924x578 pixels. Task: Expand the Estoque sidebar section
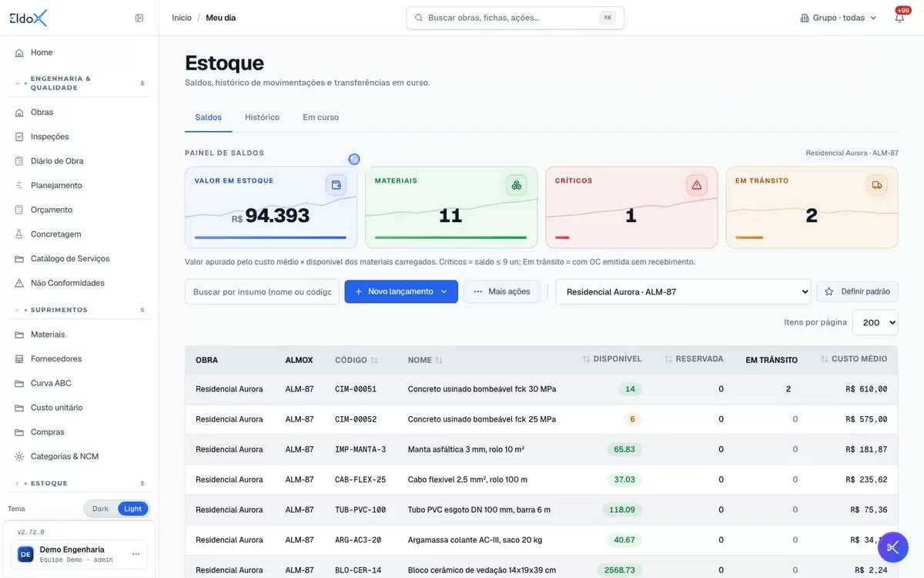point(79,483)
